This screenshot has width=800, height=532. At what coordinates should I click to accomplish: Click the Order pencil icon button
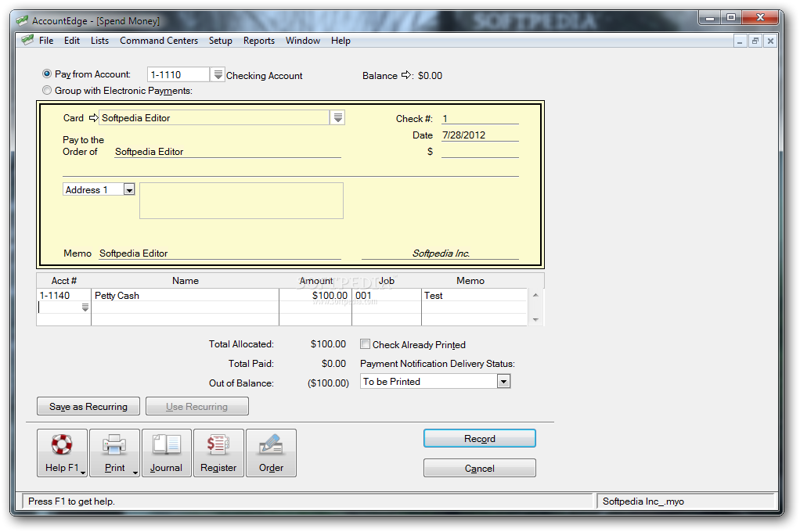click(x=271, y=453)
